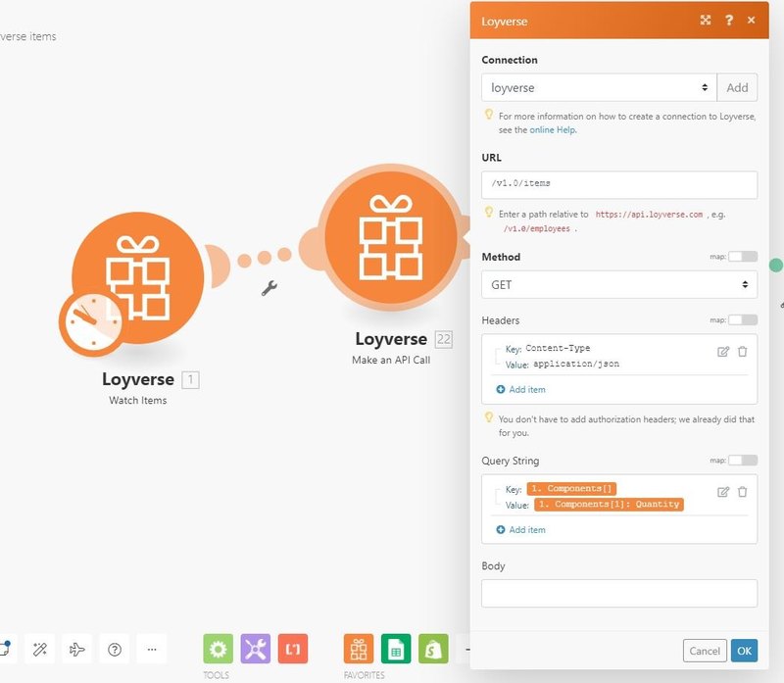Click into the Body input field
Viewport: 784px width, 683px height.
618,593
